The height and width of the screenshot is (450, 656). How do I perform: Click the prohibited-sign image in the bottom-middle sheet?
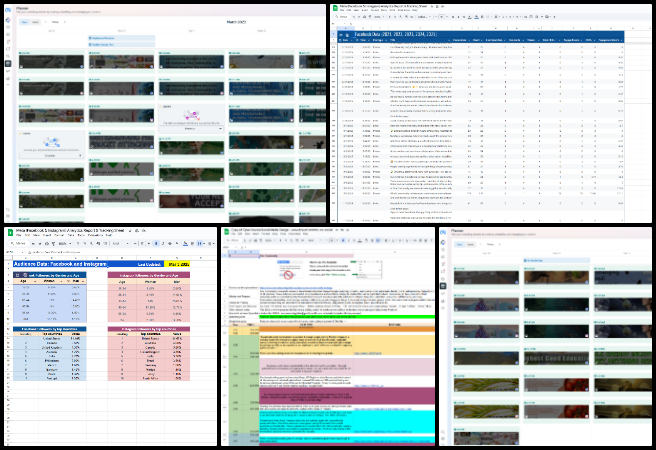click(x=288, y=275)
